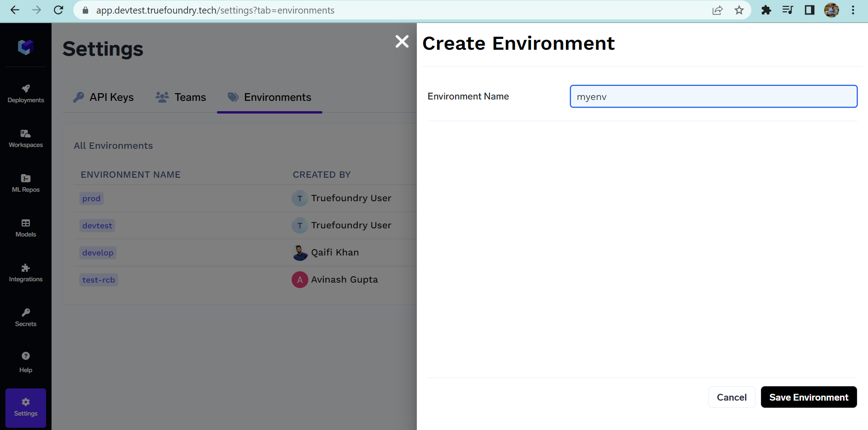Bookmark this page with the star
This screenshot has height=430, width=868.
click(x=739, y=10)
